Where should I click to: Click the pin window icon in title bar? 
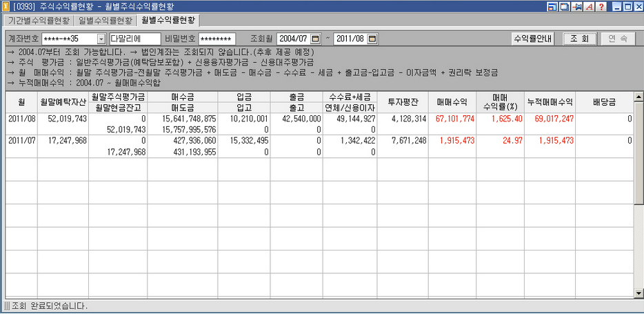click(x=576, y=6)
